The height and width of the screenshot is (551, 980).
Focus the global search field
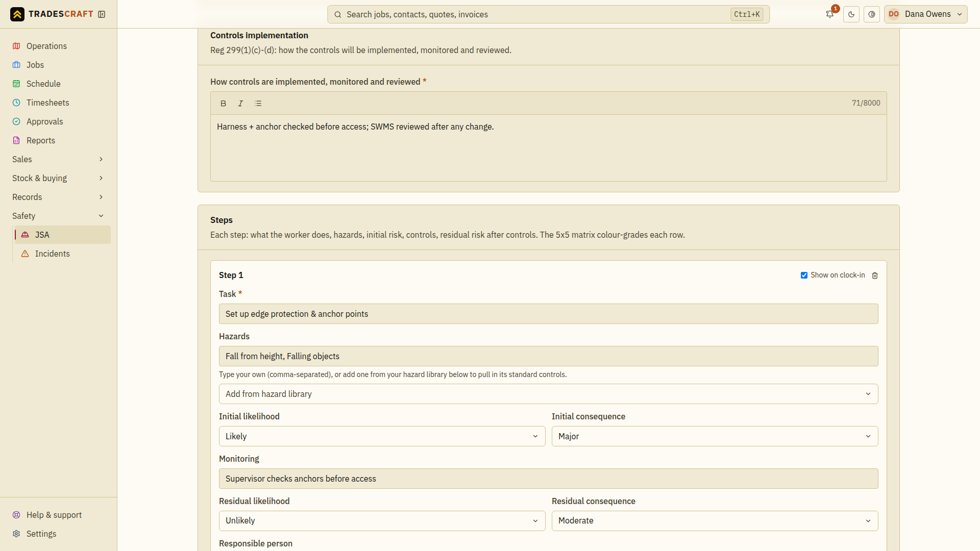(x=548, y=14)
